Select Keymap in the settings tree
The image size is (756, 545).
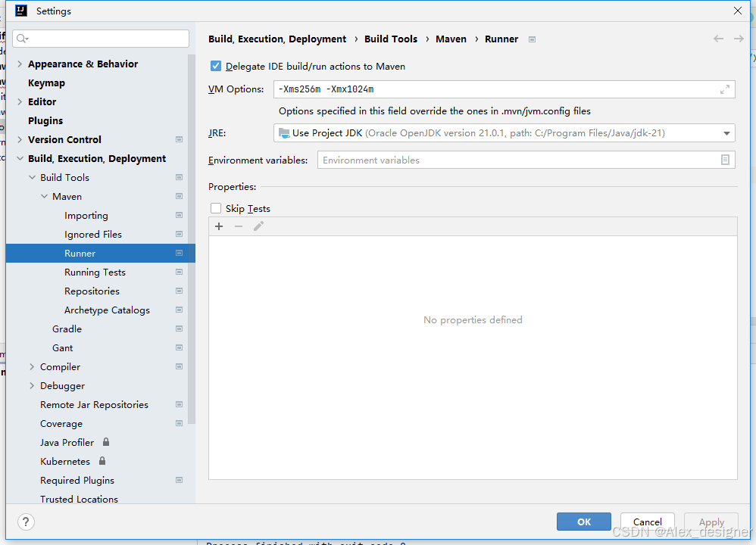pyautogui.click(x=46, y=83)
